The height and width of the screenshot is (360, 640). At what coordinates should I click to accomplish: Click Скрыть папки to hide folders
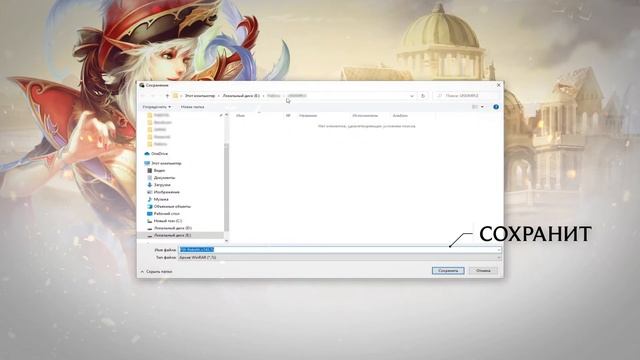coord(156,271)
